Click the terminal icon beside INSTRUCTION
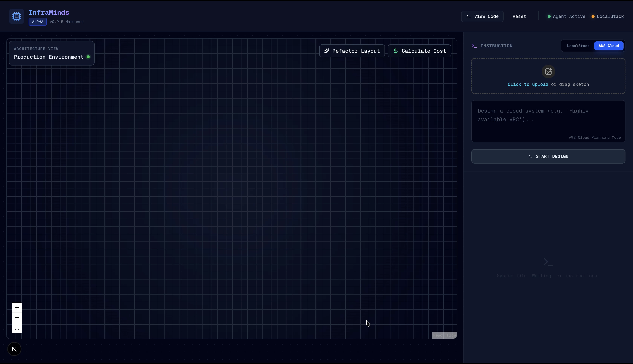 pos(474,46)
